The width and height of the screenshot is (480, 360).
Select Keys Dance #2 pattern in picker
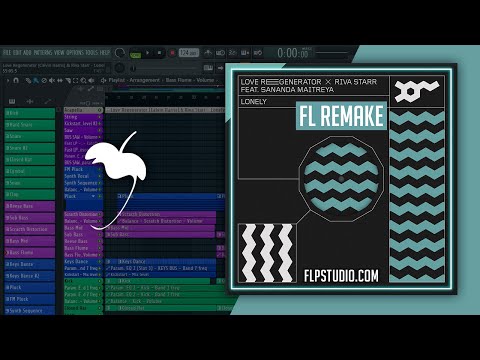click(x=30, y=276)
